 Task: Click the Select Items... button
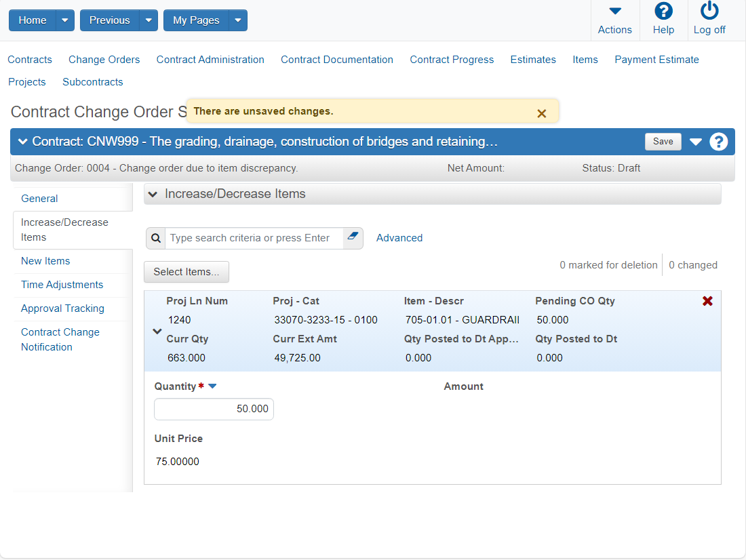(x=186, y=272)
